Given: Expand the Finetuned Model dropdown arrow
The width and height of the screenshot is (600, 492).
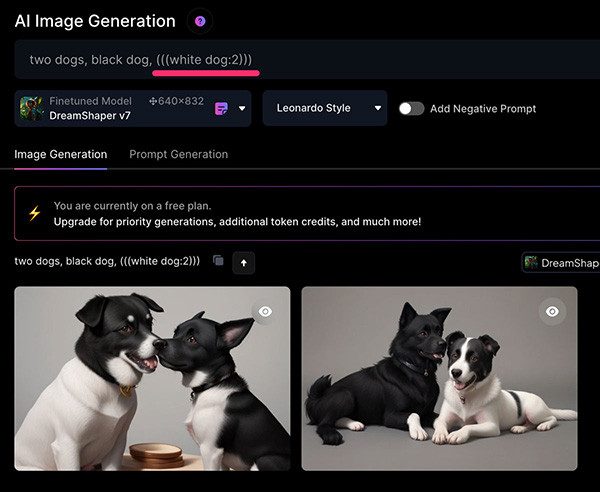Looking at the screenshot, I should (242, 109).
